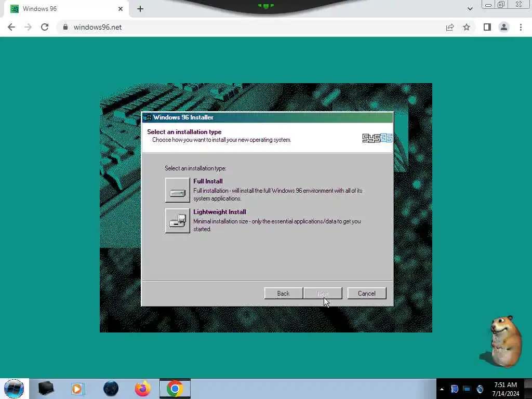Click the sys36 logo in the installer
This screenshot has height=399, width=532.
pos(377,138)
